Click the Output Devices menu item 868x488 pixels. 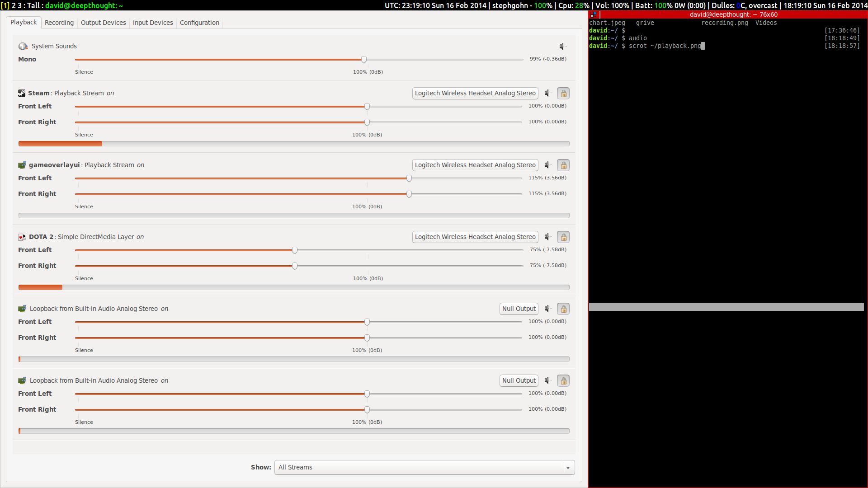tap(103, 22)
